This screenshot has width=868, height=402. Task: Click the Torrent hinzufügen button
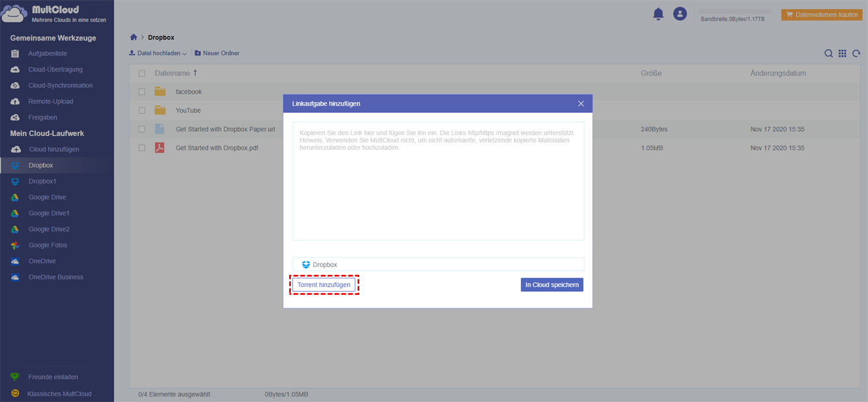pos(324,285)
